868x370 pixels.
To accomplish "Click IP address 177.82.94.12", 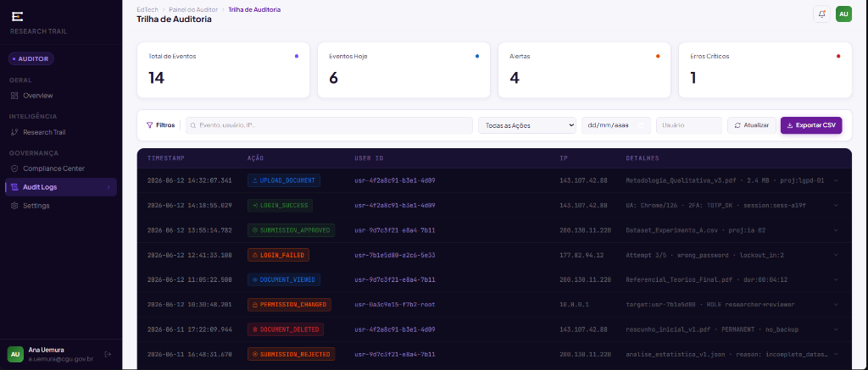I will [581, 255].
